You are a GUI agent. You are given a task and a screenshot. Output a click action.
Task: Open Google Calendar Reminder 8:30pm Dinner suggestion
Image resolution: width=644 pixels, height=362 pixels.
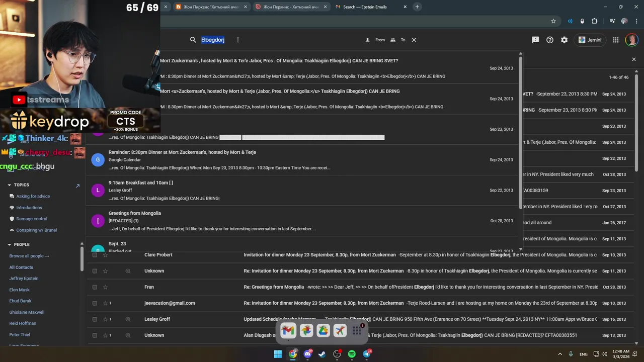coord(302,159)
